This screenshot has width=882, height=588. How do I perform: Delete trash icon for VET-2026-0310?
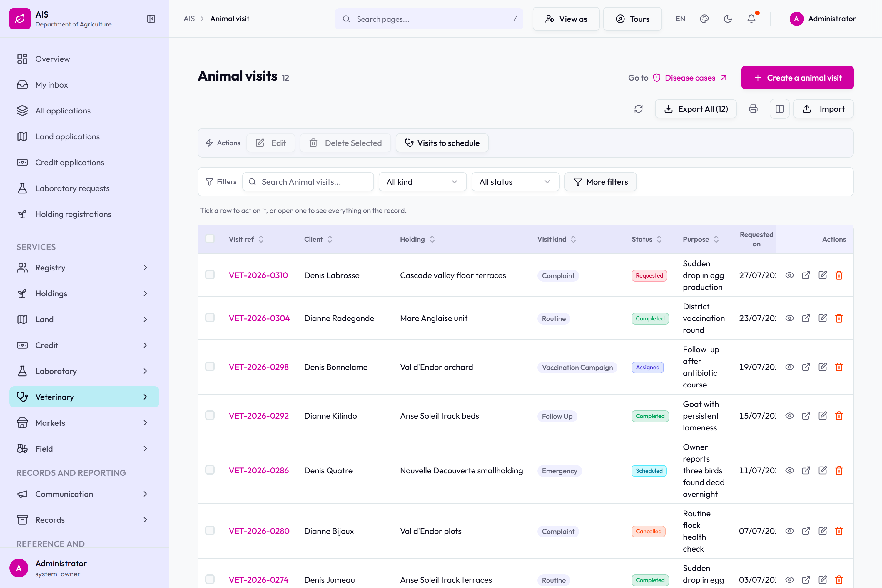click(839, 275)
